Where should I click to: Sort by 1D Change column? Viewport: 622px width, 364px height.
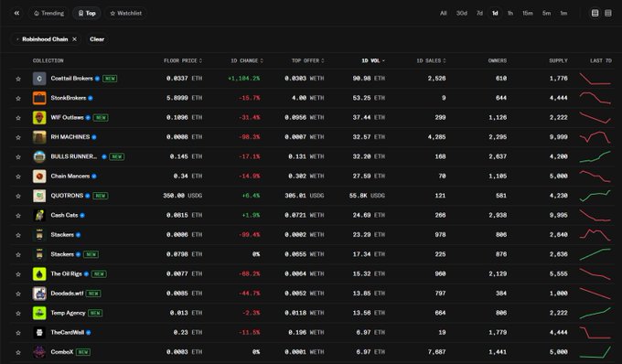tap(247, 60)
